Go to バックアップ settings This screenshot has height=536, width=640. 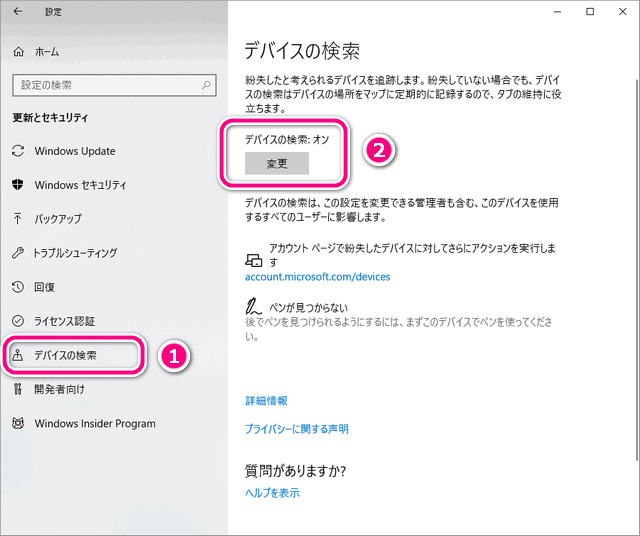pos(58,218)
